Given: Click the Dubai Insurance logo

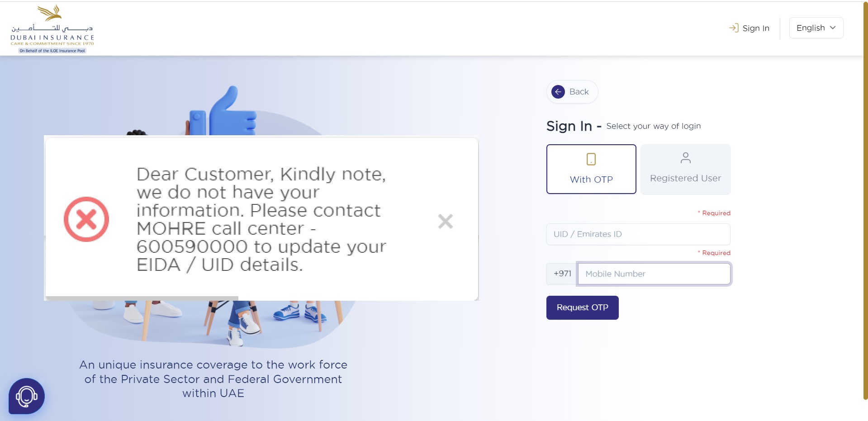Looking at the screenshot, I should coord(52,29).
